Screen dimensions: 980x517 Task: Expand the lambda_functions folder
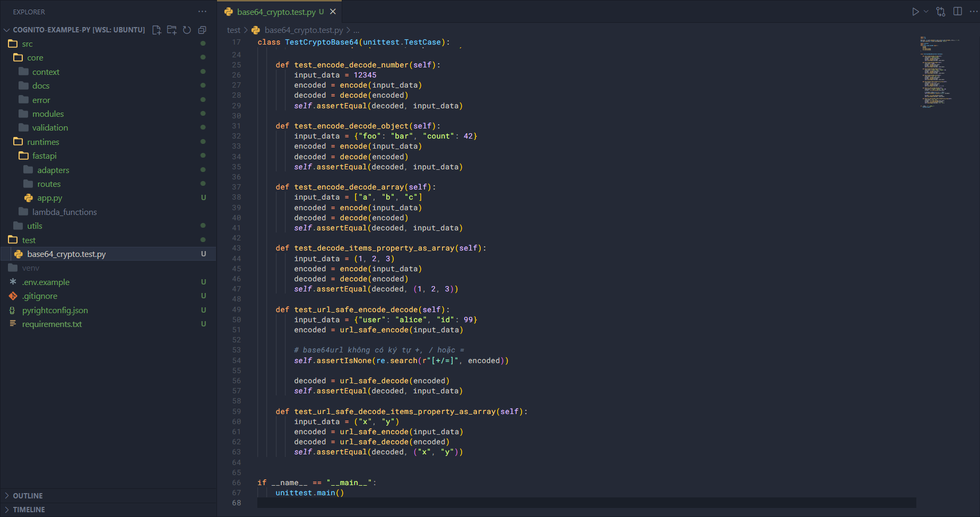[x=64, y=212]
